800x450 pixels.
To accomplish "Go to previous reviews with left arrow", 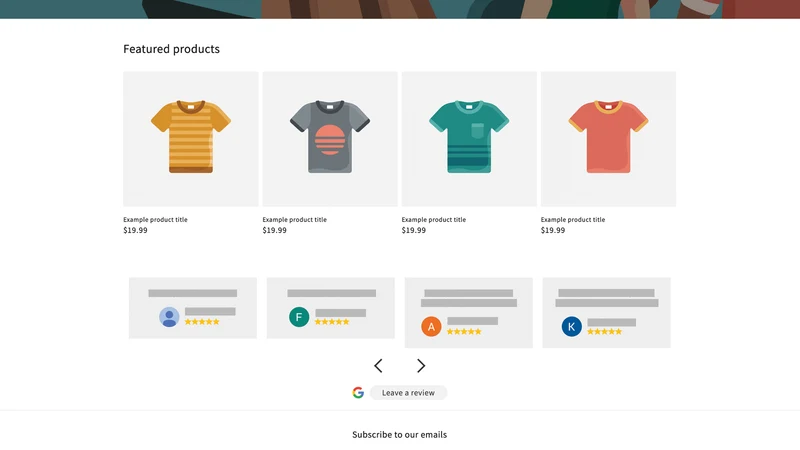I will pyautogui.click(x=378, y=365).
